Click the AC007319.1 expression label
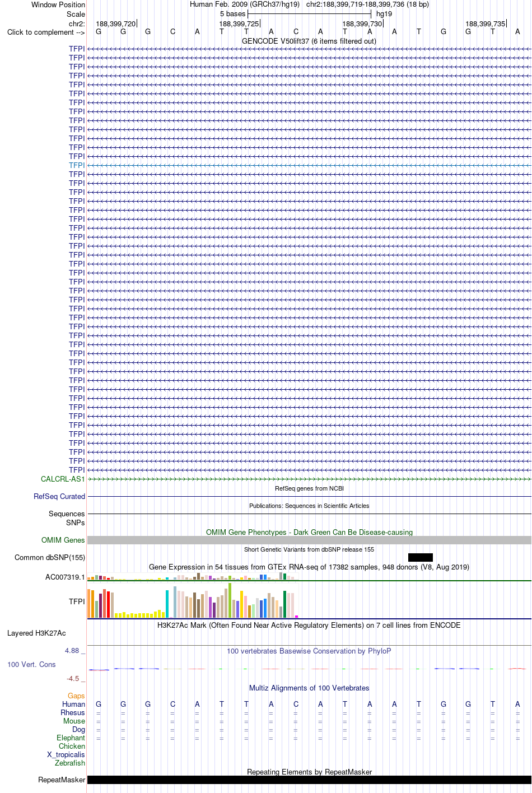Viewport: 532px width, 793px height. click(x=65, y=577)
